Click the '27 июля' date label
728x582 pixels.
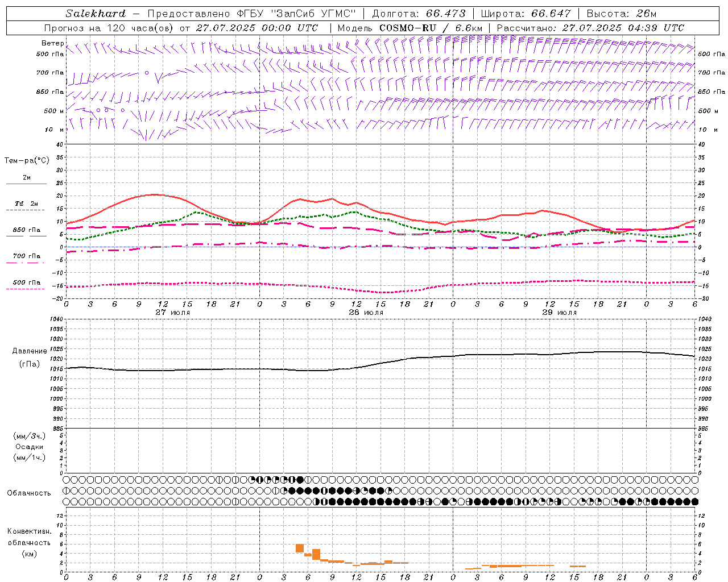(x=173, y=313)
